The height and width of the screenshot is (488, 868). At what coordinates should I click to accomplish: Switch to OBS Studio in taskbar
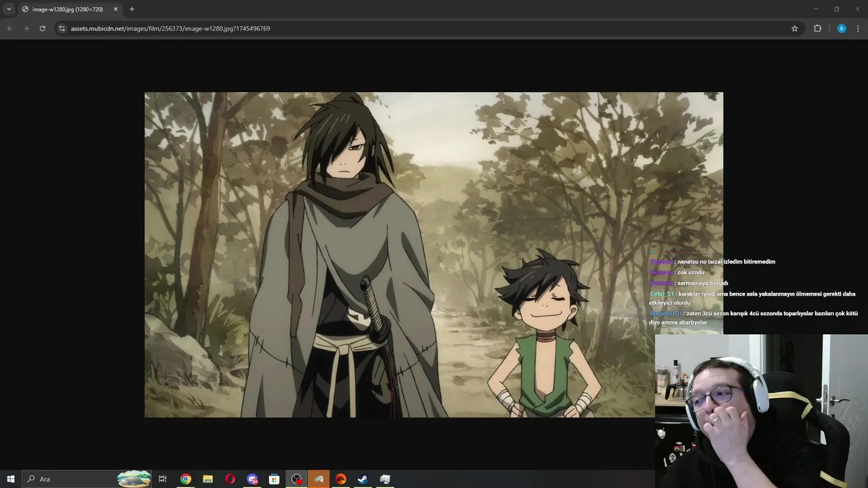click(x=296, y=479)
